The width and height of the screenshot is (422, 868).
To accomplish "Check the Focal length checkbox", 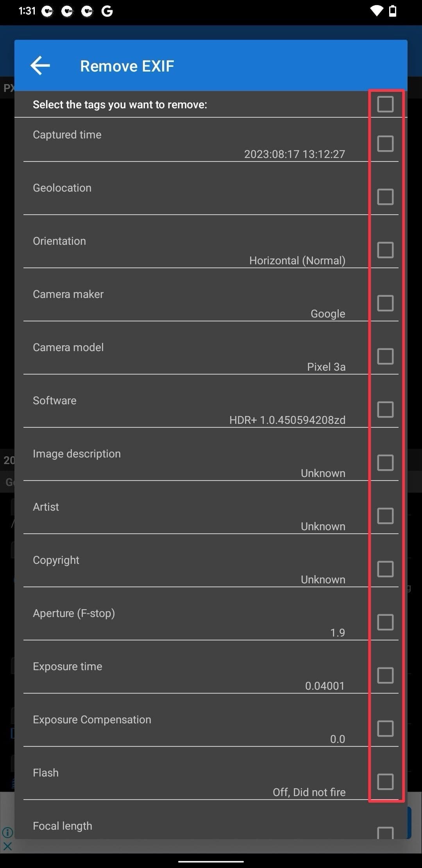I will [x=385, y=833].
